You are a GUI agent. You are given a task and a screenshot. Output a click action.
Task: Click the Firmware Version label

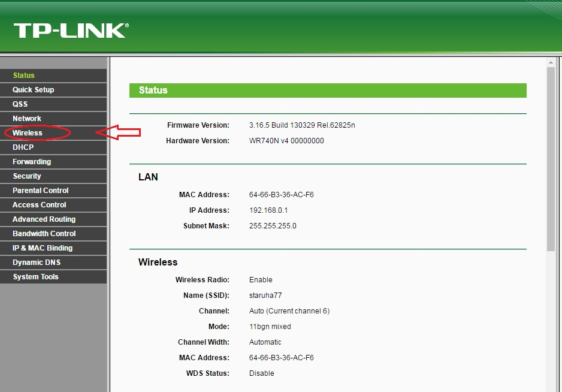point(198,125)
